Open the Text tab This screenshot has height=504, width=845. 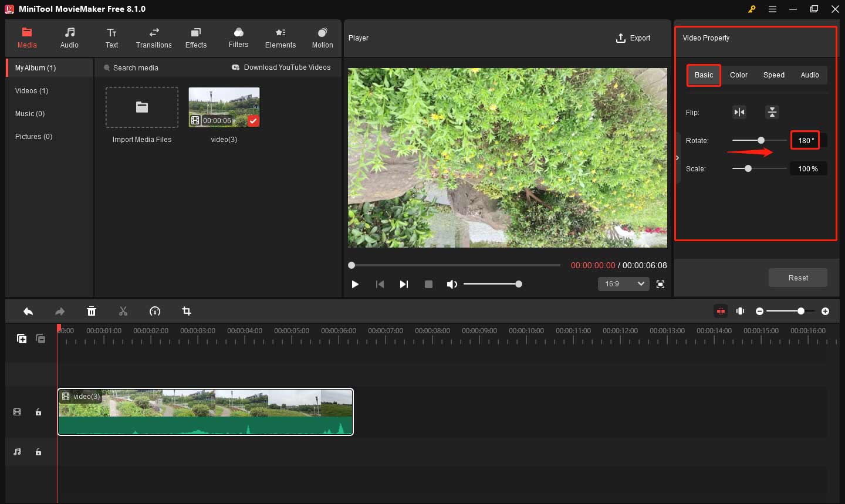coord(111,38)
